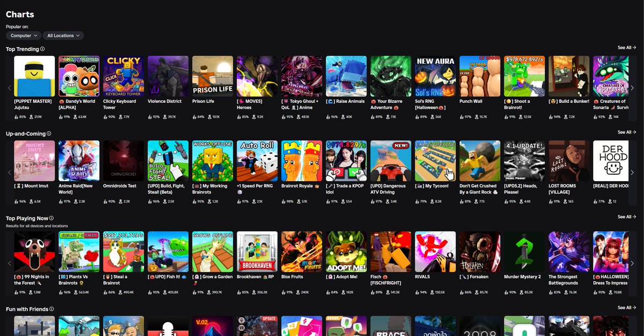This screenshot has height=336, width=644.
Task: Open Grow a Garden thumbnail
Action: coord(213,252)
